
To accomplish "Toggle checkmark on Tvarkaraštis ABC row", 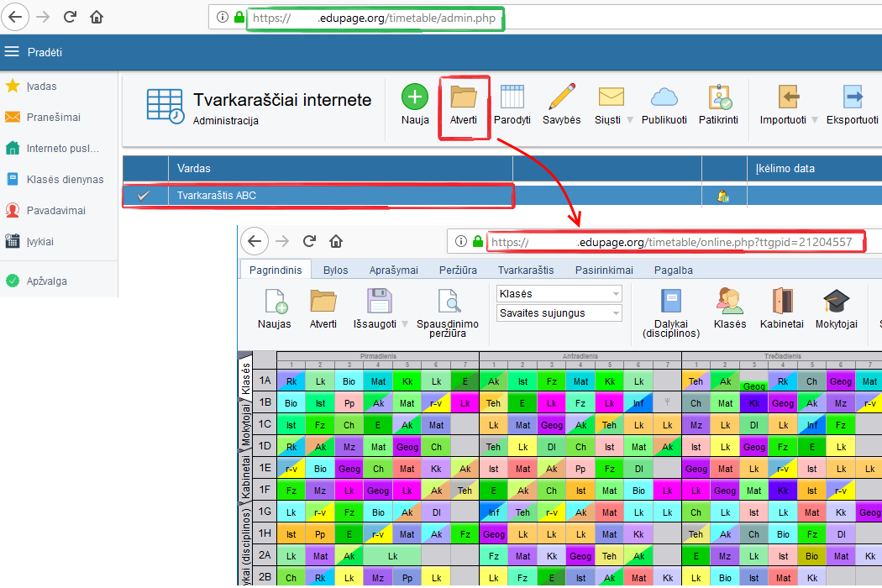I will tap(144, 196).
